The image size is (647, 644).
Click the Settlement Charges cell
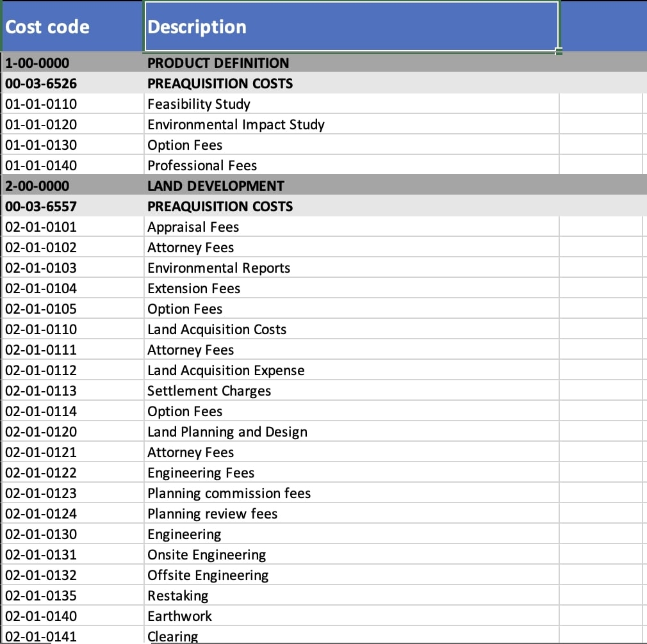coord(351,390)
